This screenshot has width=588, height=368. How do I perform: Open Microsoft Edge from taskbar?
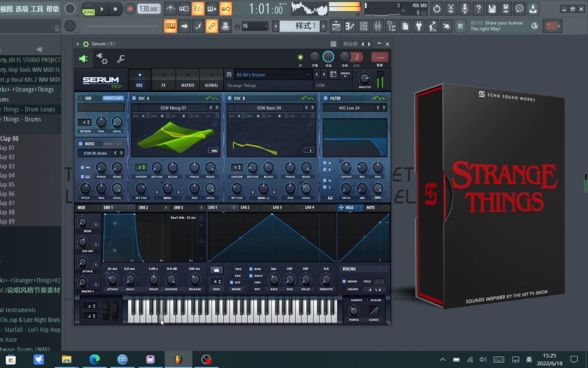(x=94, y=359)
